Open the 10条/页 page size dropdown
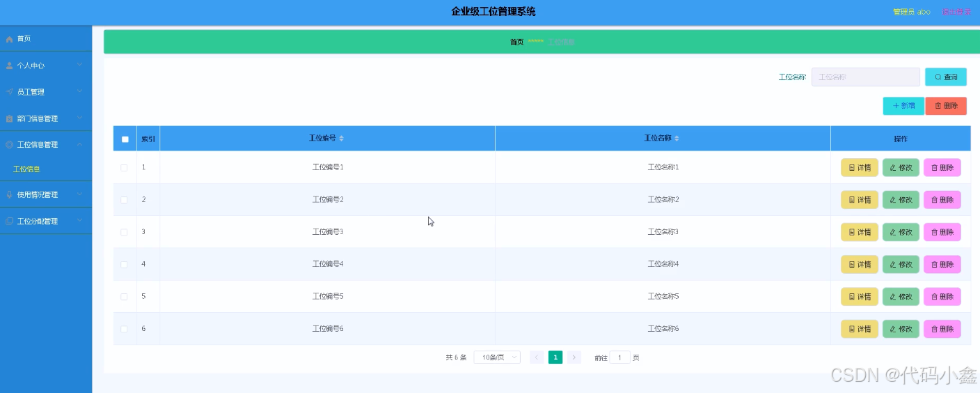 click(497, 357)
